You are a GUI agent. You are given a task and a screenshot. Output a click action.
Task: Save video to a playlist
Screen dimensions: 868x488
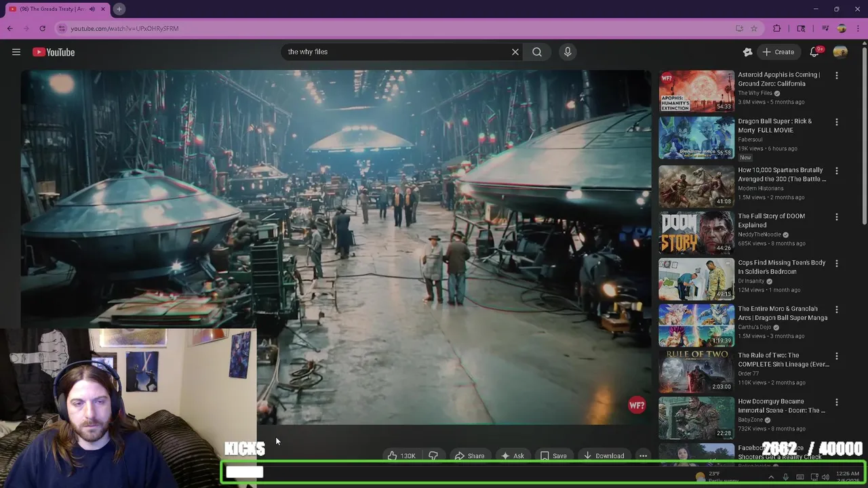pyautogui.click(x=553, y=455)
